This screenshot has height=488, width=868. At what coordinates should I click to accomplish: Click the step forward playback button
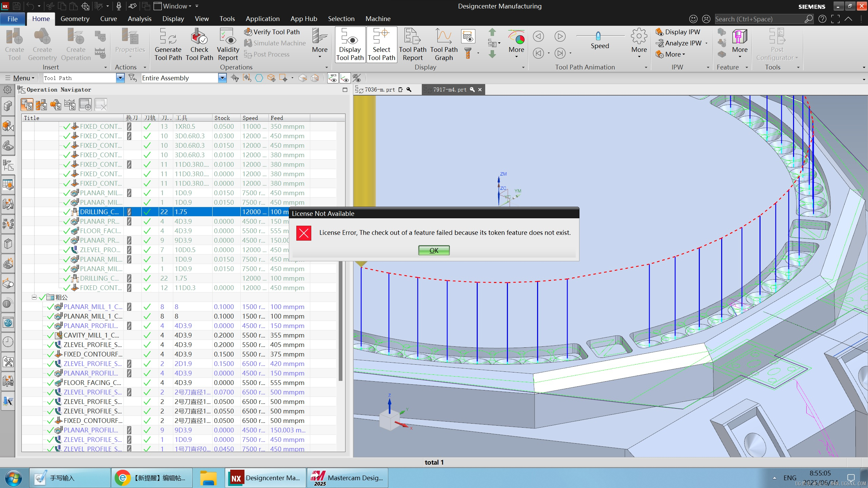pos(560,53)
